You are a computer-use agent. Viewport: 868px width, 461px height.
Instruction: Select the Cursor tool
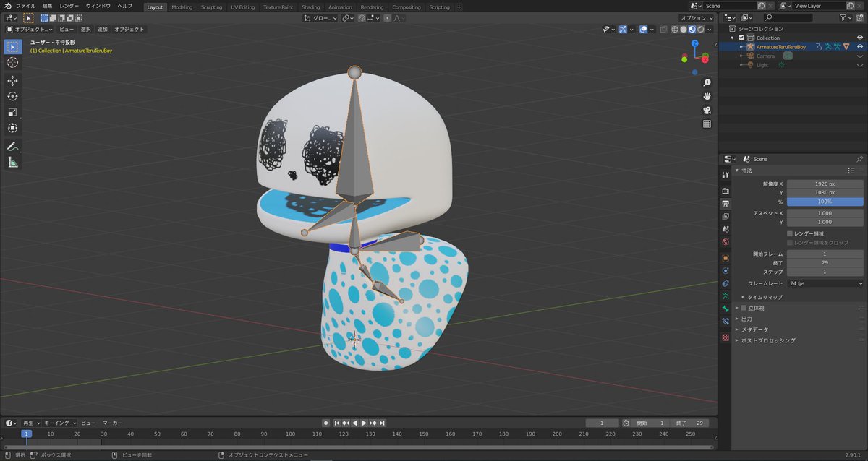pyautogui.click(x=12, y=63)
